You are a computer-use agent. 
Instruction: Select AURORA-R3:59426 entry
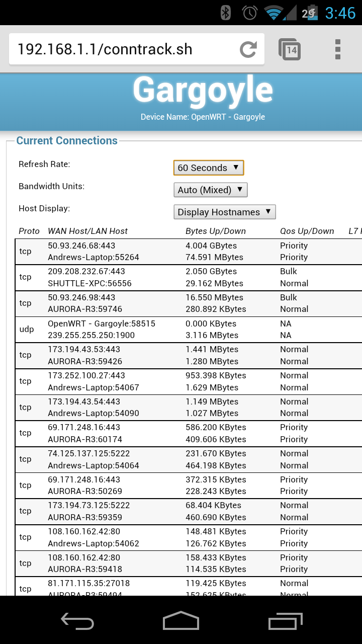point(85,361)
